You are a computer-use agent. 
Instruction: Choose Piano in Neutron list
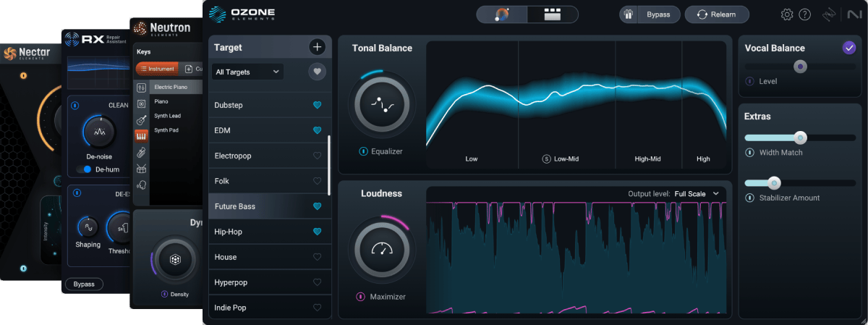176,101
